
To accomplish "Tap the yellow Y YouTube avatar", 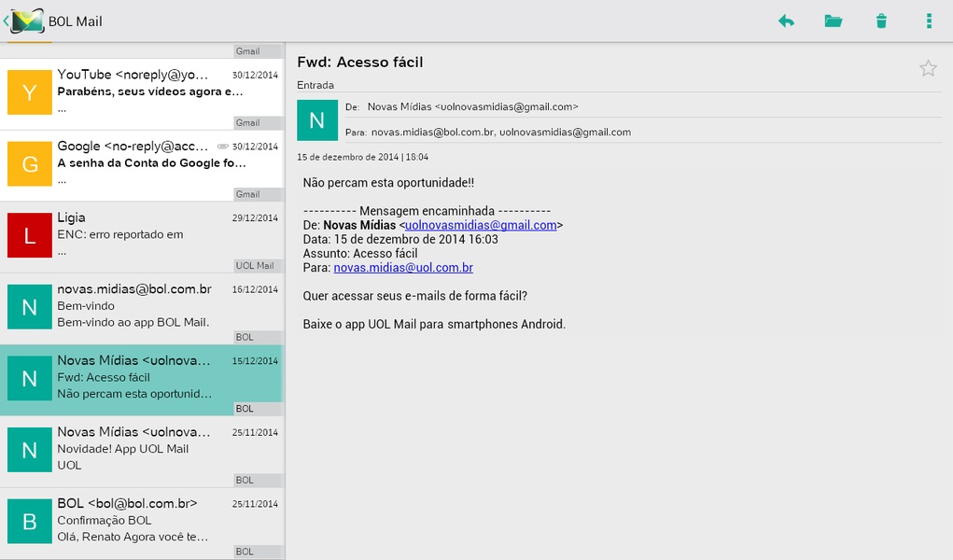I will tap(30, 91).
